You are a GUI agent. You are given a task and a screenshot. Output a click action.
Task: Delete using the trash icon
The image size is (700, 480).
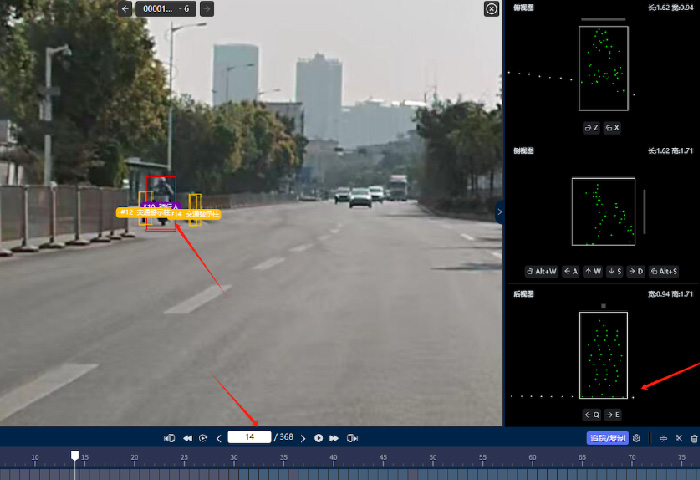tap(693, 438)
